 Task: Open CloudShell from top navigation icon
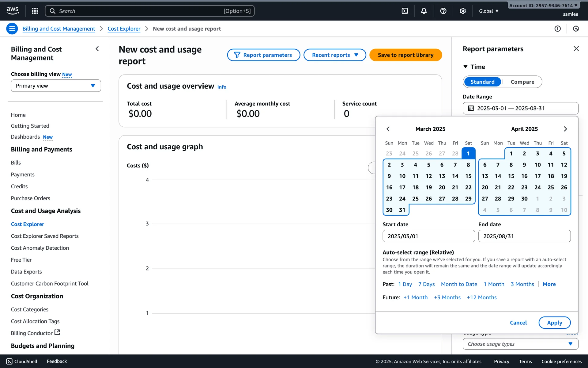pos(405,11)
